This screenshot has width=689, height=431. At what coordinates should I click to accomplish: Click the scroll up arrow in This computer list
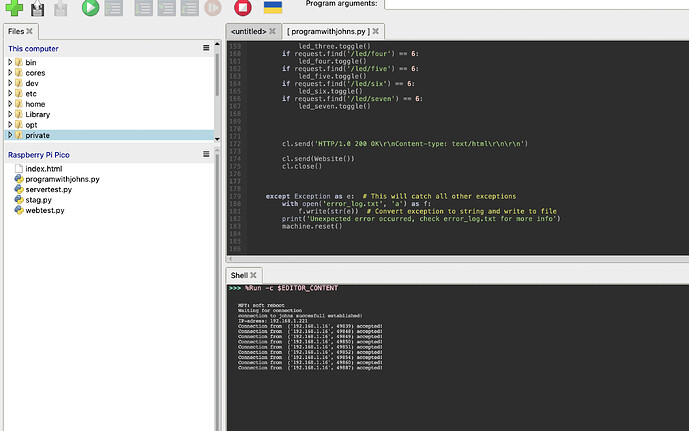pyautogui.click(x=217, y=44)
